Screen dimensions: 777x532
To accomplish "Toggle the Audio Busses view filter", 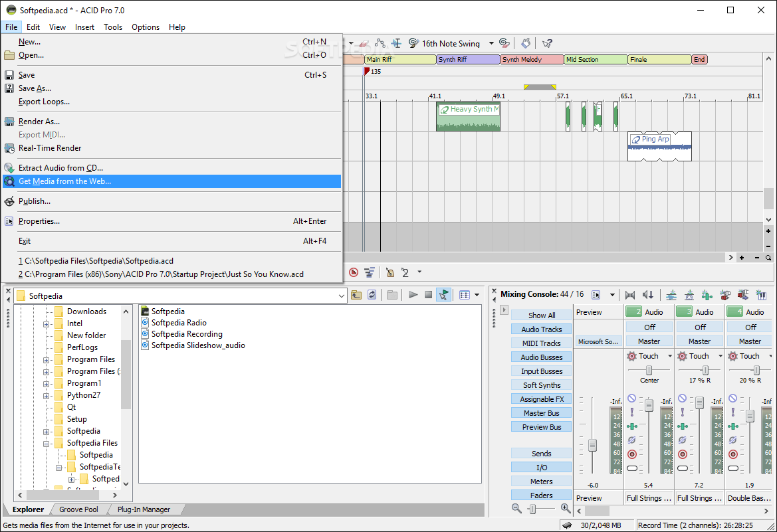I will [542, 357].
